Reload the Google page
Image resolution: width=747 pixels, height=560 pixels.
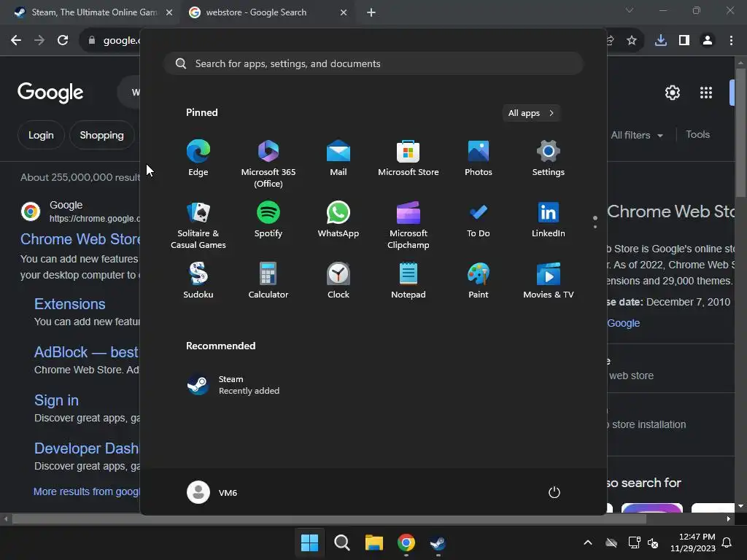63,41
